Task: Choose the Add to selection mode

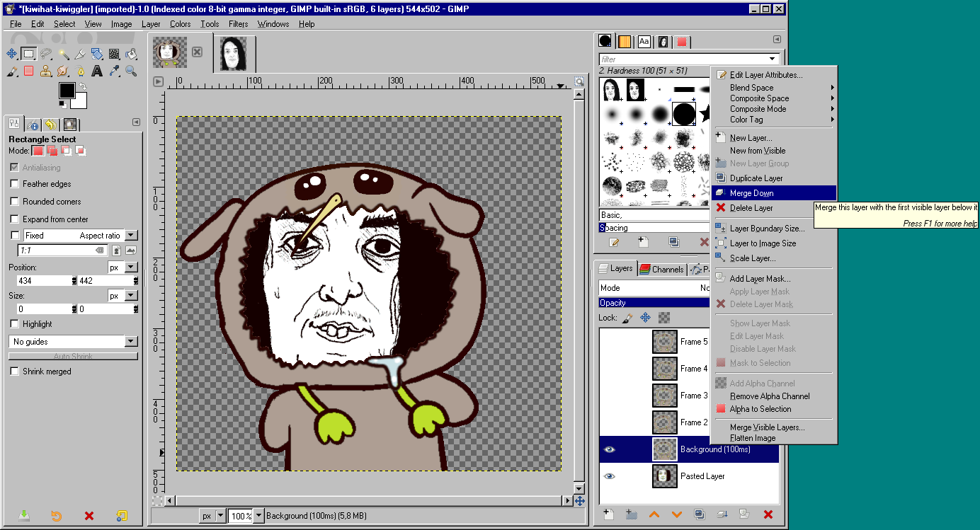Action: pos(52,151)
